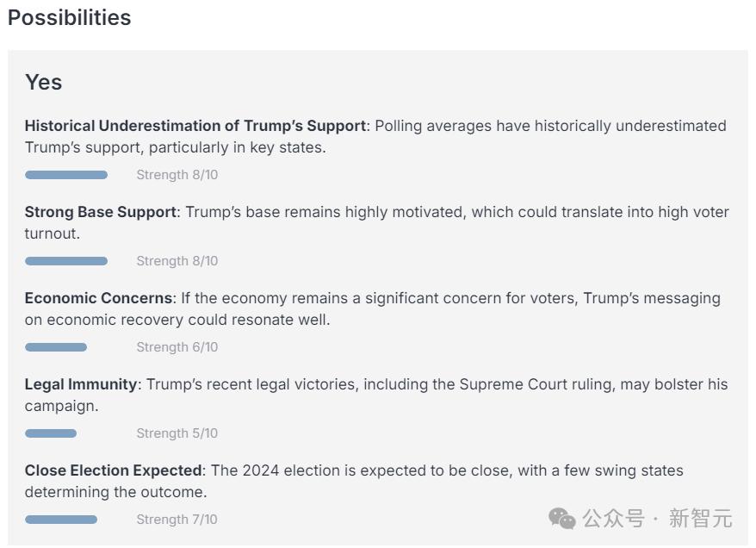Click the 公众号 · 新智元 watermark text

[x=657, y=518]
